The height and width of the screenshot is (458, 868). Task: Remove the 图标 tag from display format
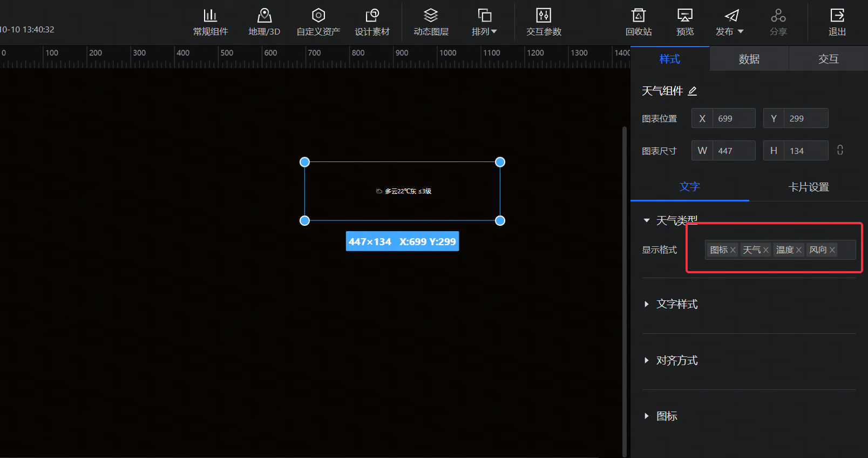(733, 250)
